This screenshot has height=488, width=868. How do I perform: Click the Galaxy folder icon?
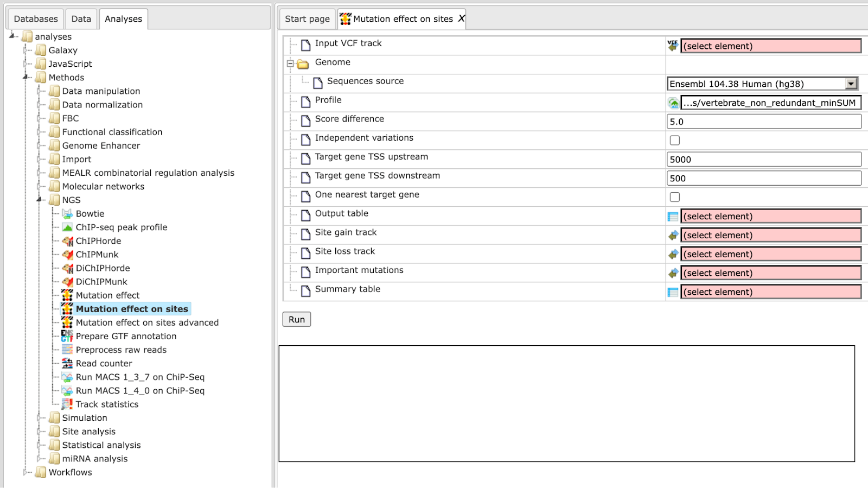coord(41,50)
